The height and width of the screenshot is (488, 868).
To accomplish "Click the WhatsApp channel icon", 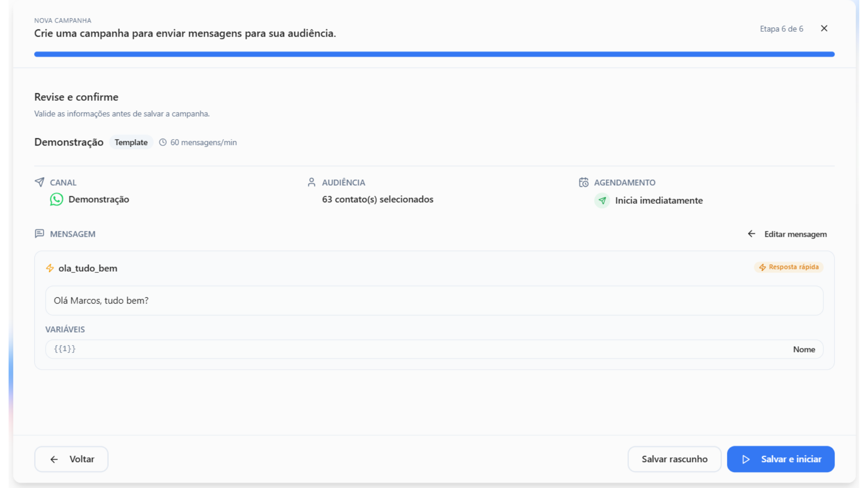I will (x=57, y=199).
